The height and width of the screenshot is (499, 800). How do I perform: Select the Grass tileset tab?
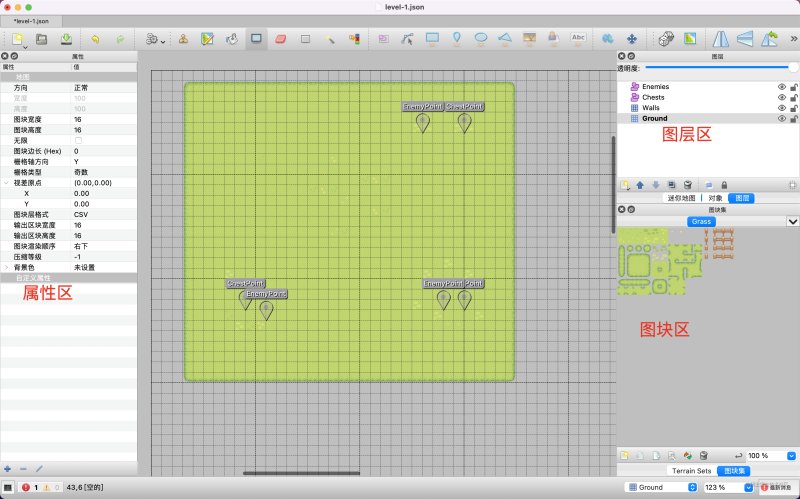tap(701, 221)
